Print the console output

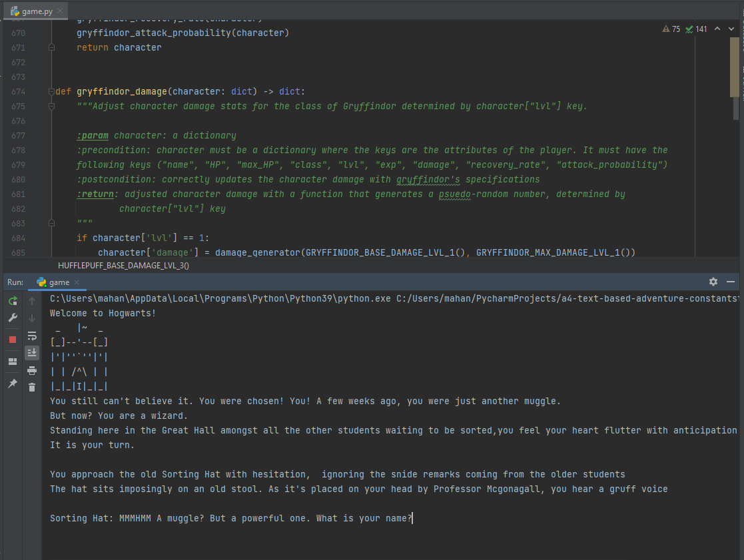[x=31, y=370]
